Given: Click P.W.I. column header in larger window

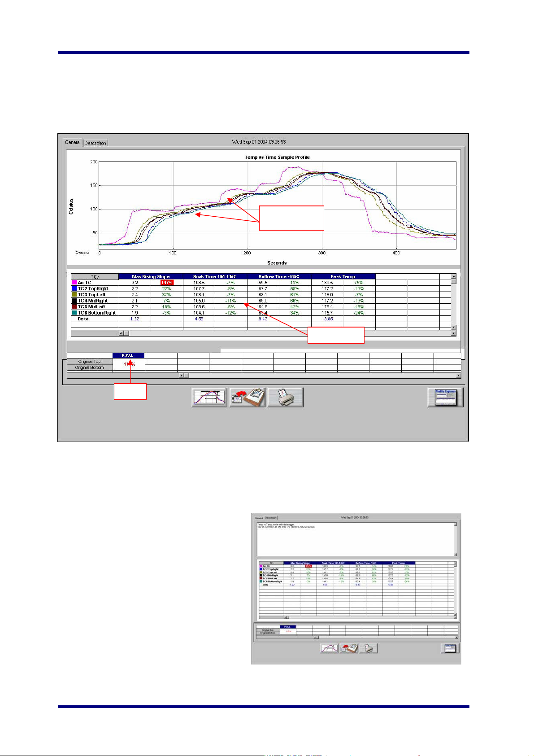Looking at the screenshot, I should click(x=129, y=355).
